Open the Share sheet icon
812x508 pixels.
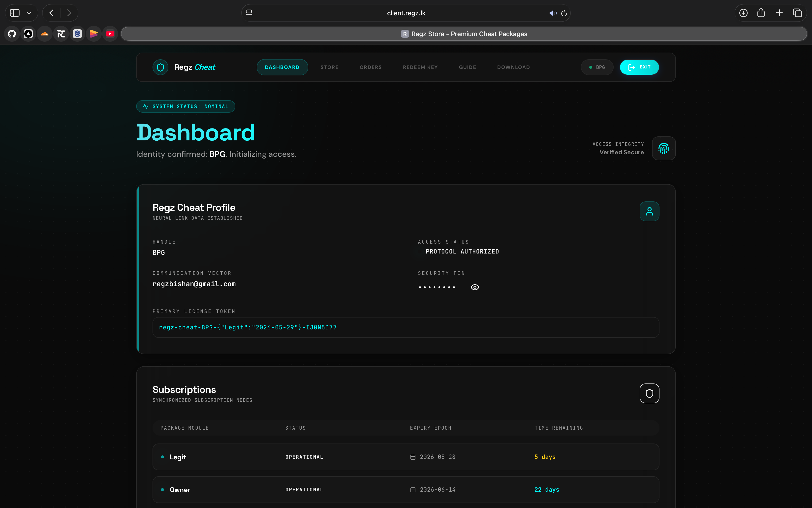[761, 13]
